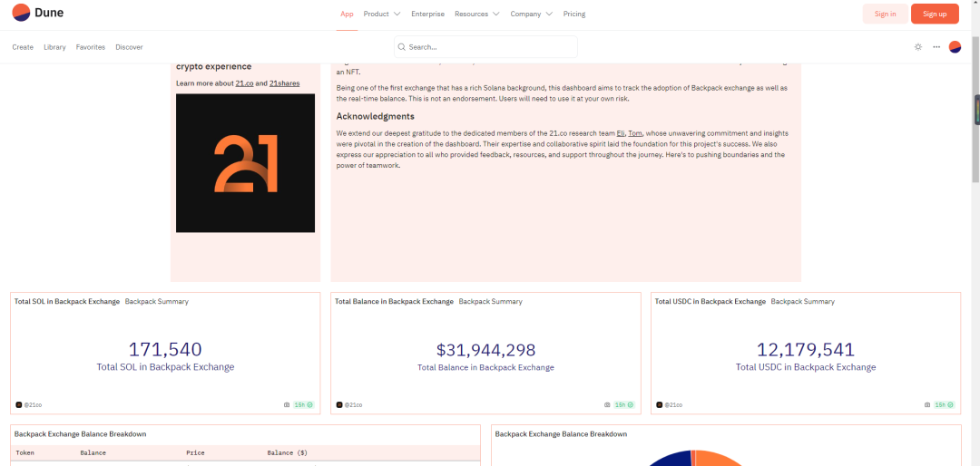Click Backpack Exchange Balance Breakdown pie chart title
This screenshot has width=980, height=466.
561,433
